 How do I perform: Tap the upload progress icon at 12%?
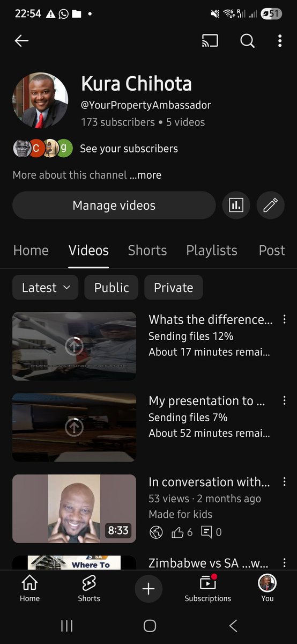point(74,347)
